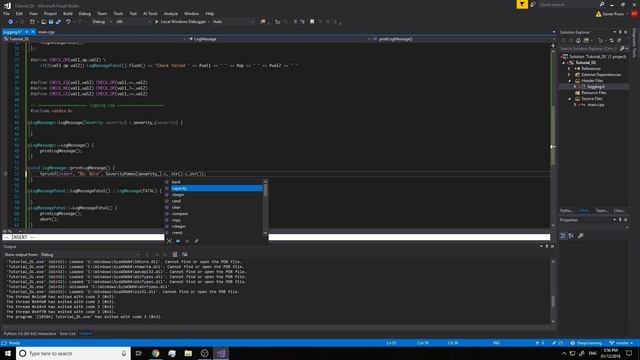Click the Properties wrench icon
Image resolution: width=640 pixels, height=360 pixels.
pyautogui.click(x=580, y=236)
